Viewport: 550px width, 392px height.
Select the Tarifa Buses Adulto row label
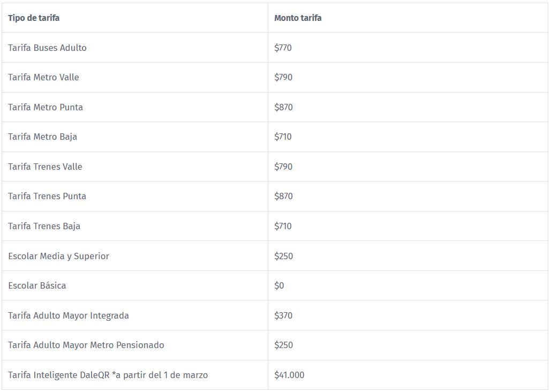point(47,48)
